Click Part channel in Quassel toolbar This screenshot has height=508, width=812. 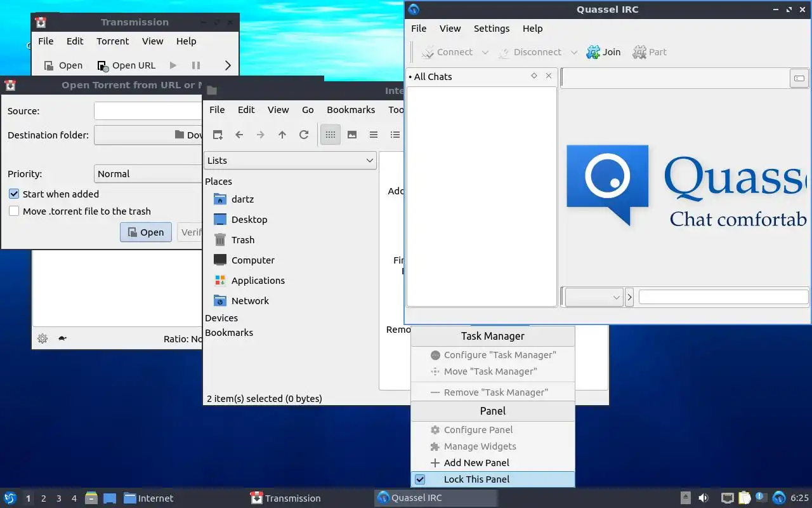pyautogui.click(x=650, y=52)
